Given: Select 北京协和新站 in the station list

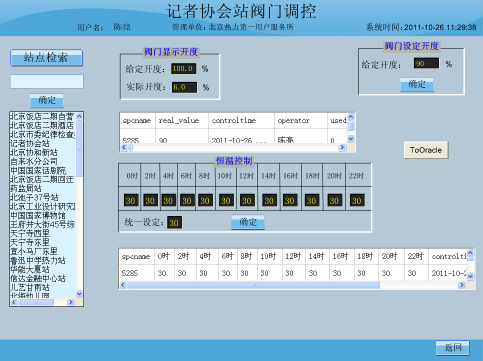Looking at the screenshot, I should click(43, 152).
